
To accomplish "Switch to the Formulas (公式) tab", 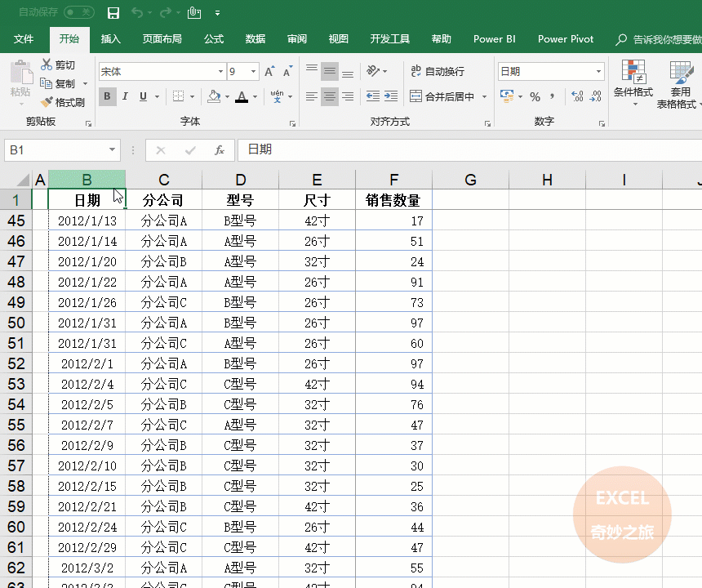I will (214, 39).
